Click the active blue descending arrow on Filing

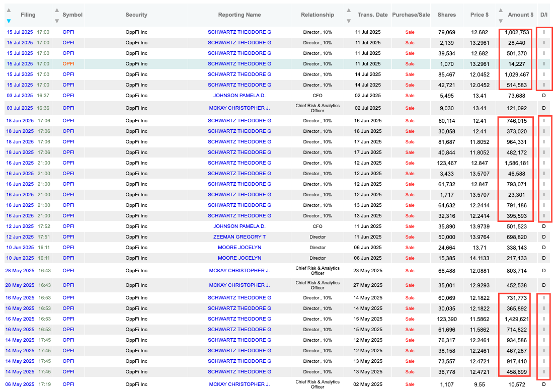pyautogui.click(x=9, y=21)
